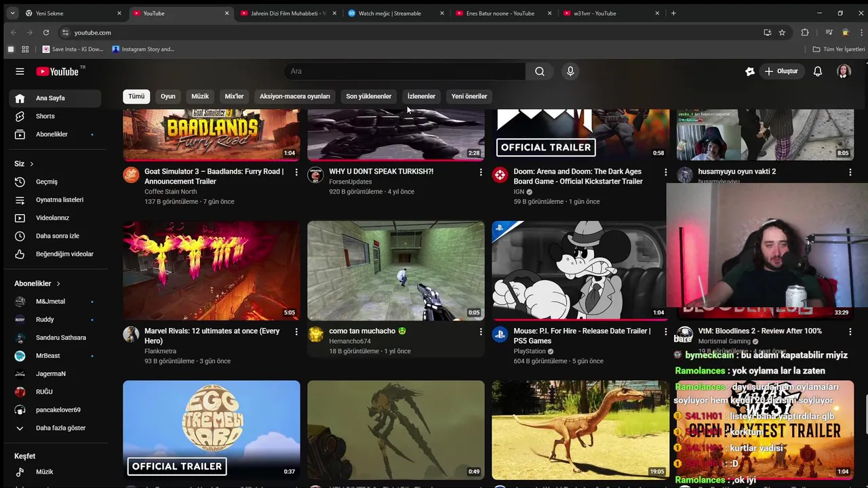Open Beğendiğim videolar list

(55, 254)
